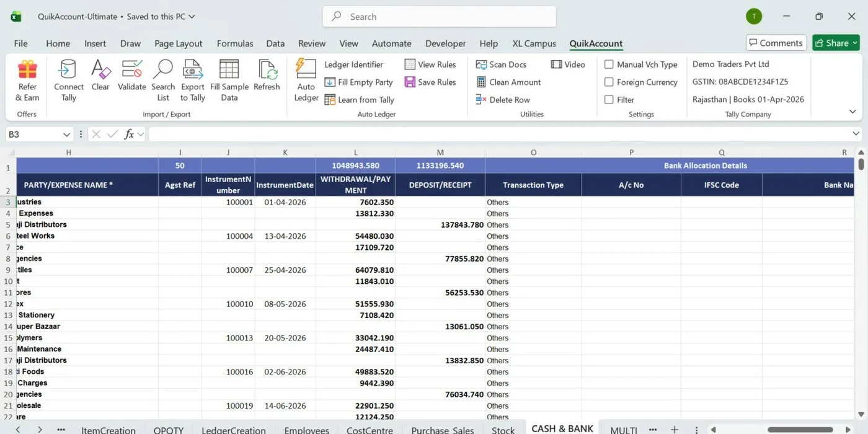
Task: Click the horizontal scrollbar thumb
Action: click(x=800, y=429)
